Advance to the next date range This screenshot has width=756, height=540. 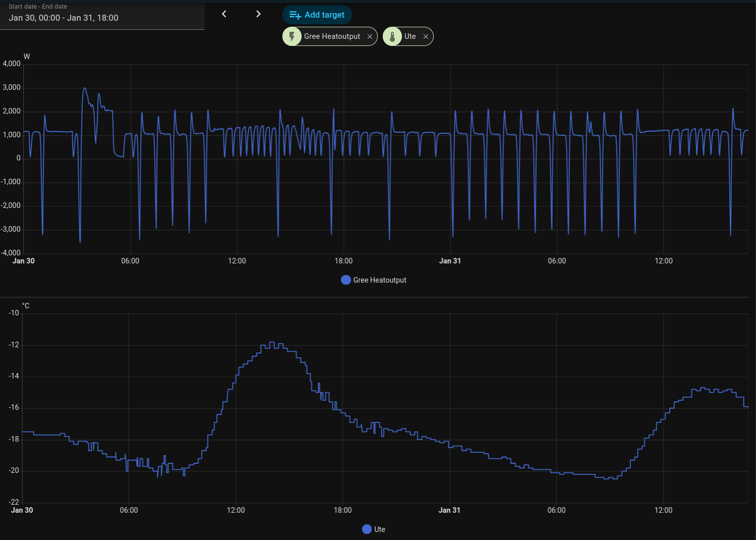(258, 14)
